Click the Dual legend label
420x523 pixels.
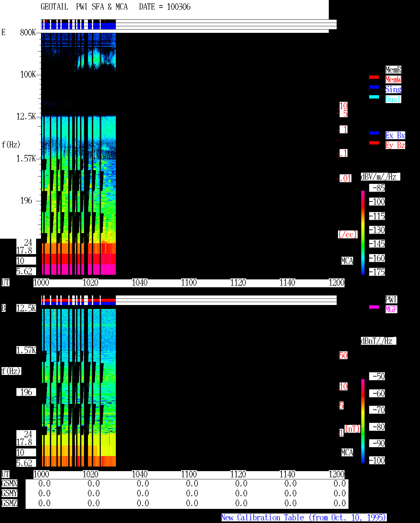pos(393,99)
